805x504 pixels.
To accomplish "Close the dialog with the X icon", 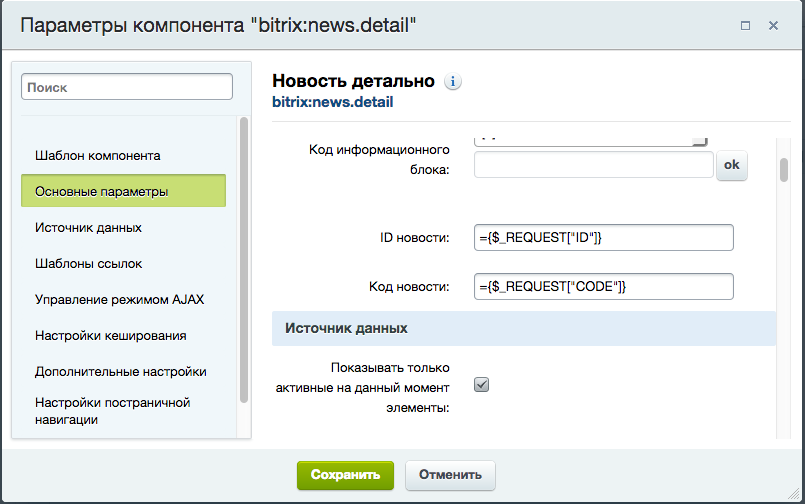I will click(x=773, y=26).
